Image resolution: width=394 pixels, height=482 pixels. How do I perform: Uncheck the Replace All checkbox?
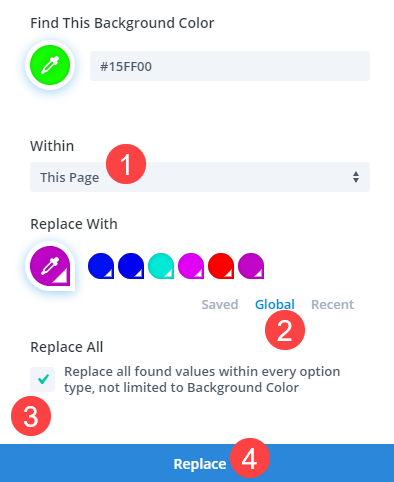(x=43, y=379)
